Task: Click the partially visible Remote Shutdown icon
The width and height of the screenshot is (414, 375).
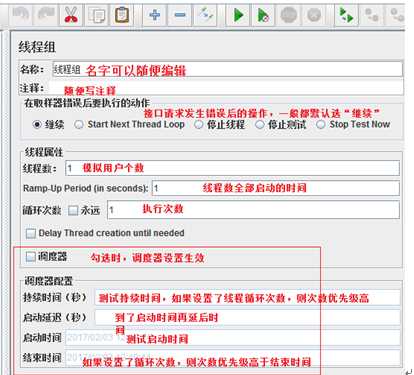Action: 397,15
